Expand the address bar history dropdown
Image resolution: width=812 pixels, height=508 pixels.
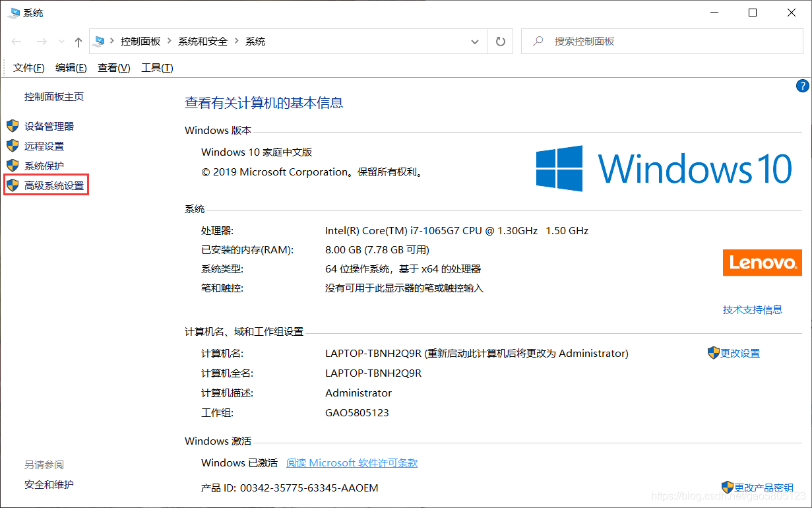tap(475, 42)
